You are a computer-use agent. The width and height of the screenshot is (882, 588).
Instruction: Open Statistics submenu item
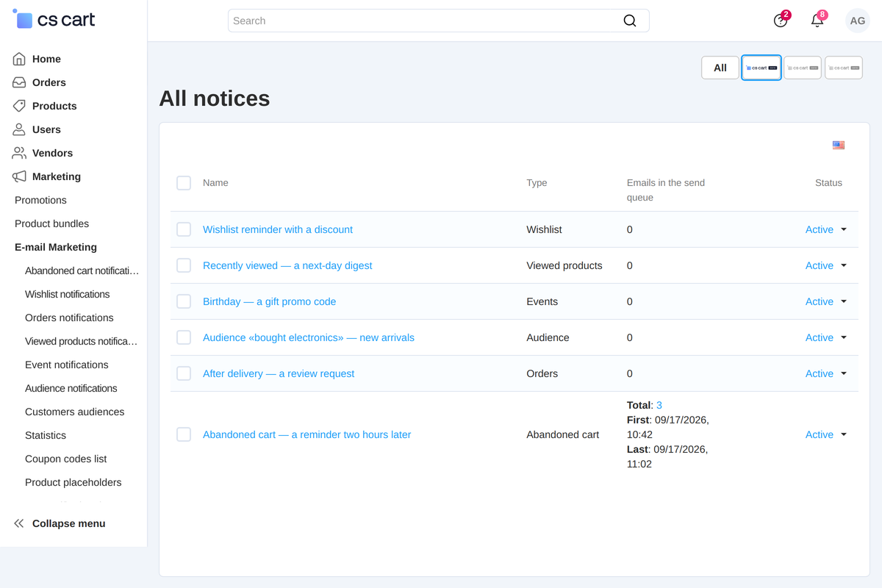coord(46,435)
